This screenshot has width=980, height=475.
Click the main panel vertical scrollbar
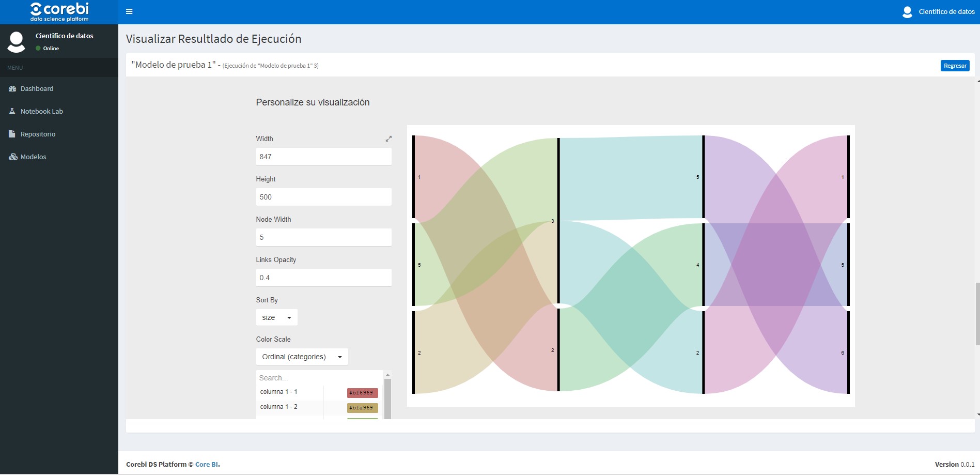click(977, 314)
